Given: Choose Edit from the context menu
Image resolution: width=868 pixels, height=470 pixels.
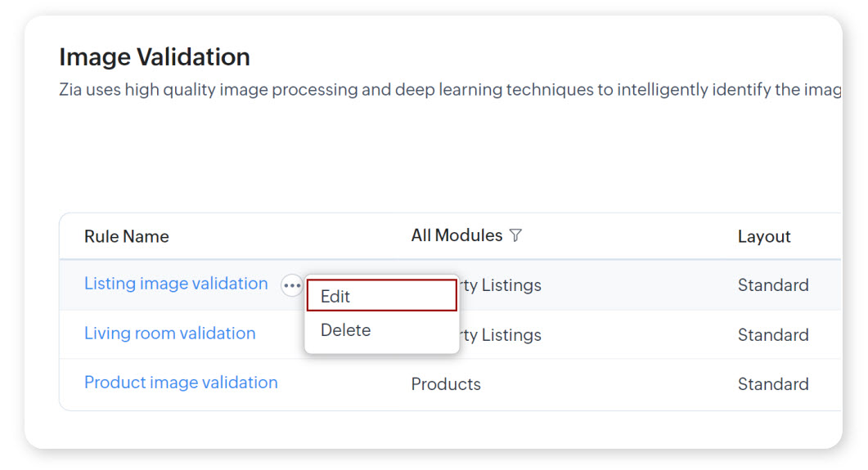Looking at the screenshot, I should [x=381, y=296].
